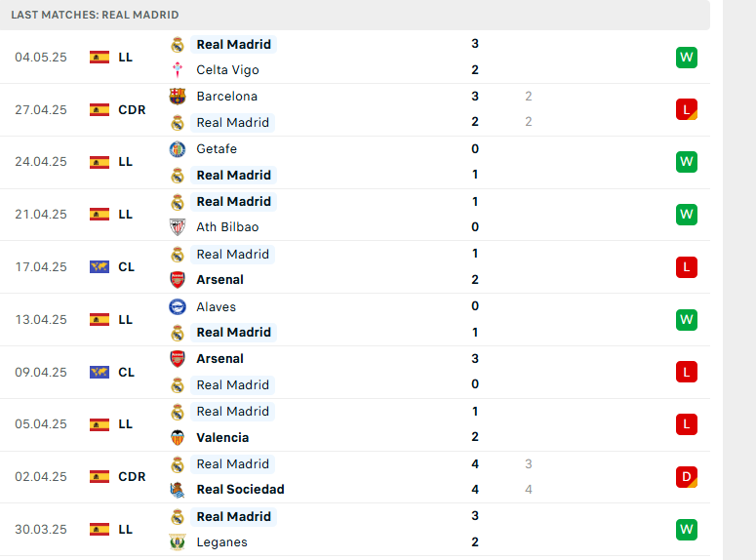Click the Athletic Bilbao crest icon
Viewport: 756px width, 560px height.
tap(178, 226)
